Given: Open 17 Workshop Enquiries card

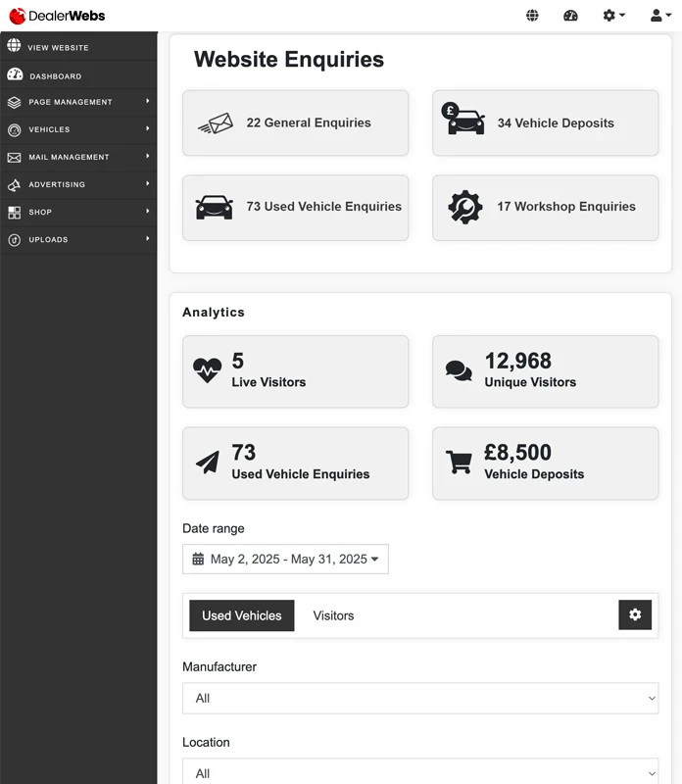Looking at the screenshot, I should tap(546, 208).
